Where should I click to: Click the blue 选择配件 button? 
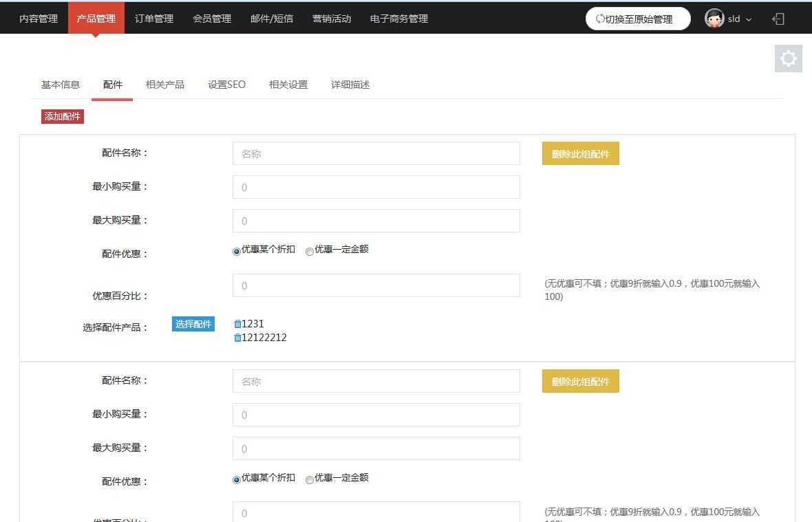click(193, 324)
